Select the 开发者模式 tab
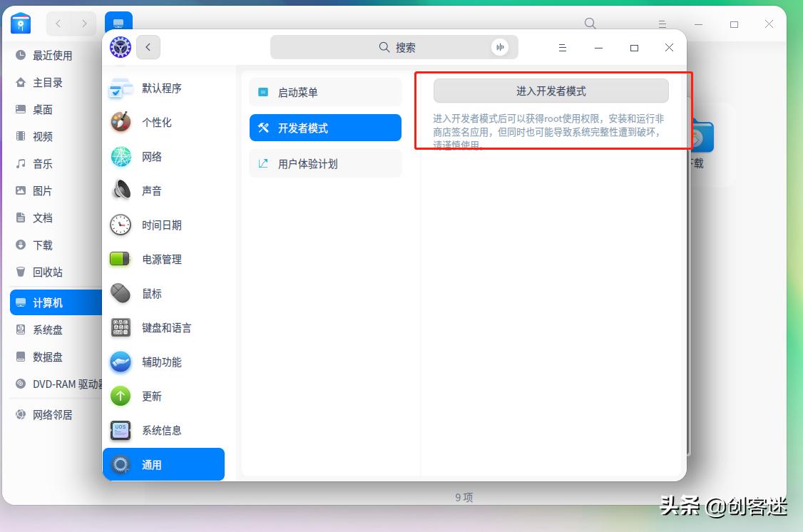 pos(325,128)
